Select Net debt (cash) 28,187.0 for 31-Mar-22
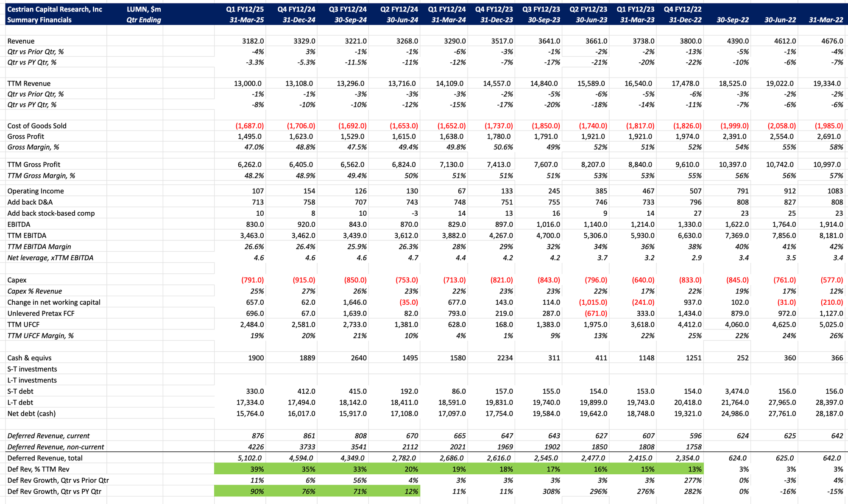Image resolution: width=848 pixels, height=504 pixels. point(826,413)
